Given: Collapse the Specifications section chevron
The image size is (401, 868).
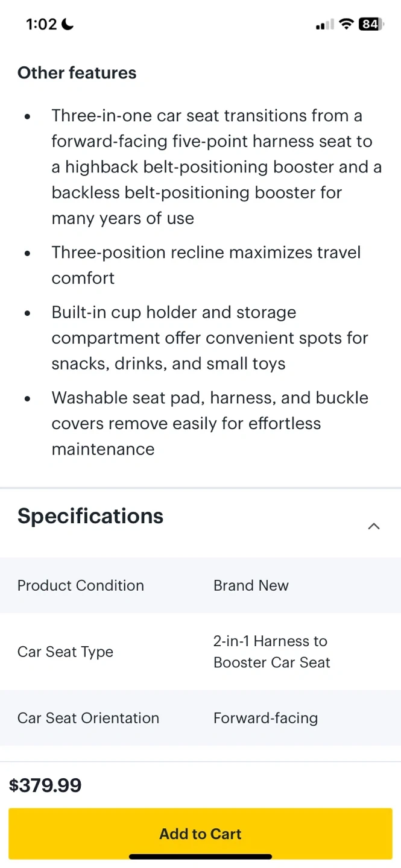Looking at the screenshot, I should pos(374,526).
